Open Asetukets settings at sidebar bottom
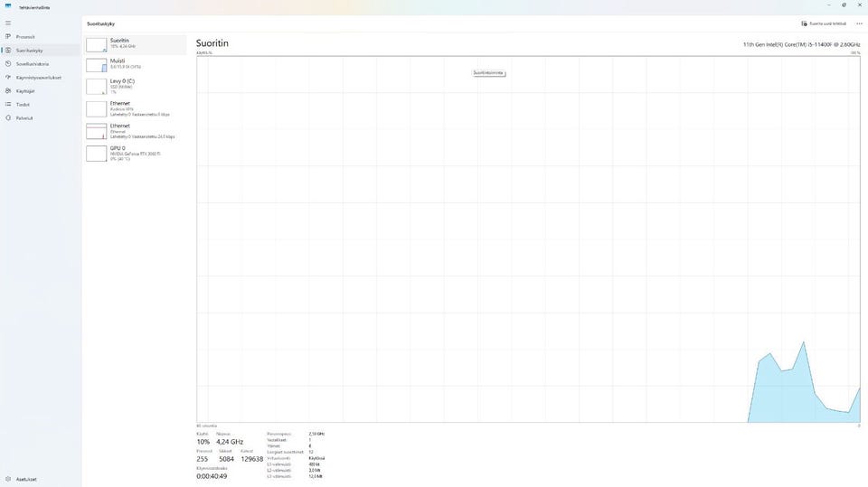Screen dimensions: 868x487 pos(41,479)
